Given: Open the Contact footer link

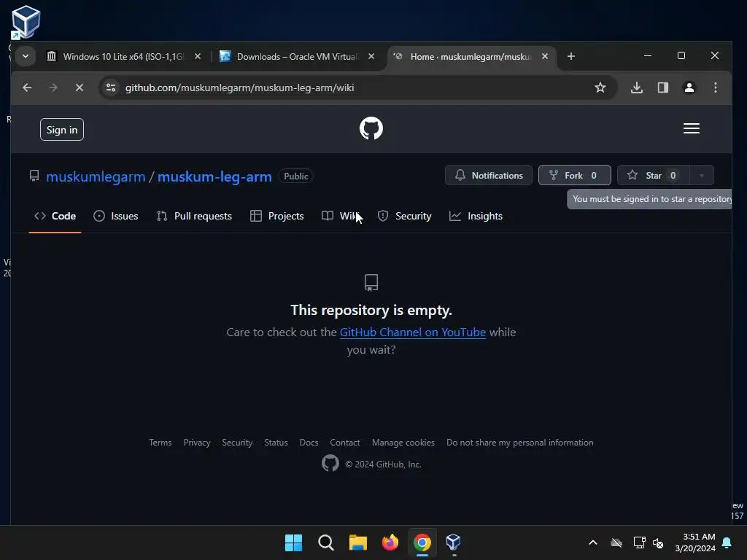Looking at the screenshot, I should (x=345, y=443).
